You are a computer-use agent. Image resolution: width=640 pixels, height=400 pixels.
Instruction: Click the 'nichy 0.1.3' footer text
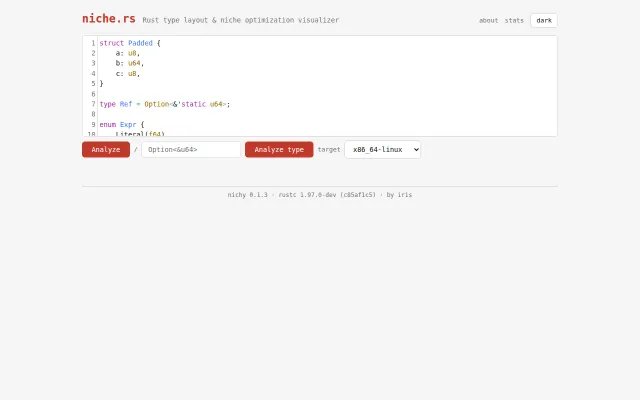coord(247,195)
